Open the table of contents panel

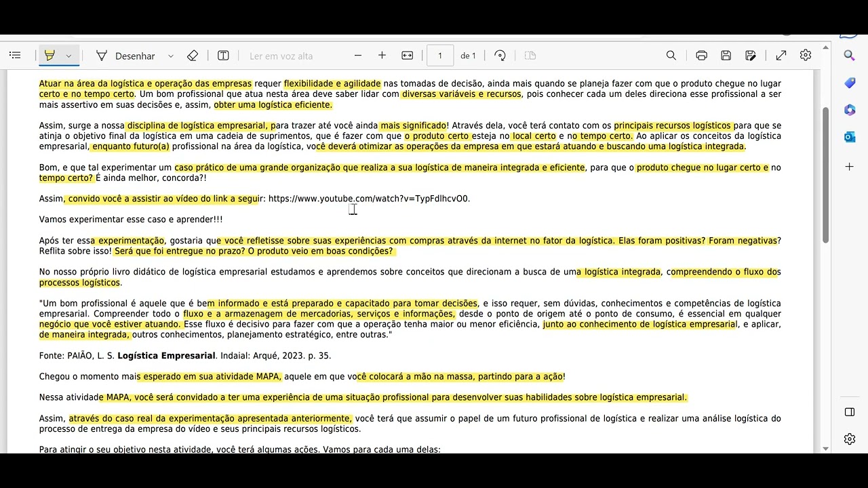click(15, 56)
